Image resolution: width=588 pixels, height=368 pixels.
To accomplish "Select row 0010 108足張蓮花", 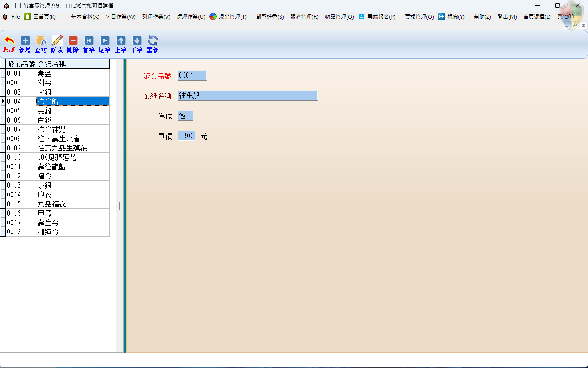I will [72, 158].
